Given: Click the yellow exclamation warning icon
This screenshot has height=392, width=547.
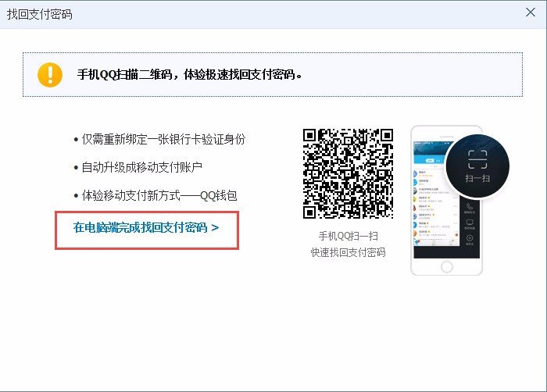Looking at the screenshot, I should pos(50,75).
